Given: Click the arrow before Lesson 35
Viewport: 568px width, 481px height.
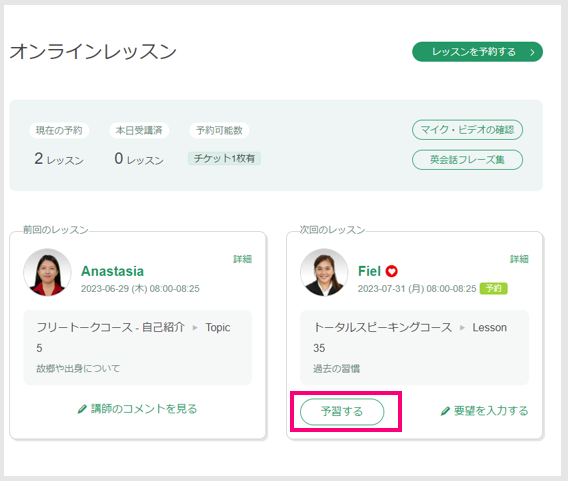Looking at the screenshot, I should pos(462,328).
